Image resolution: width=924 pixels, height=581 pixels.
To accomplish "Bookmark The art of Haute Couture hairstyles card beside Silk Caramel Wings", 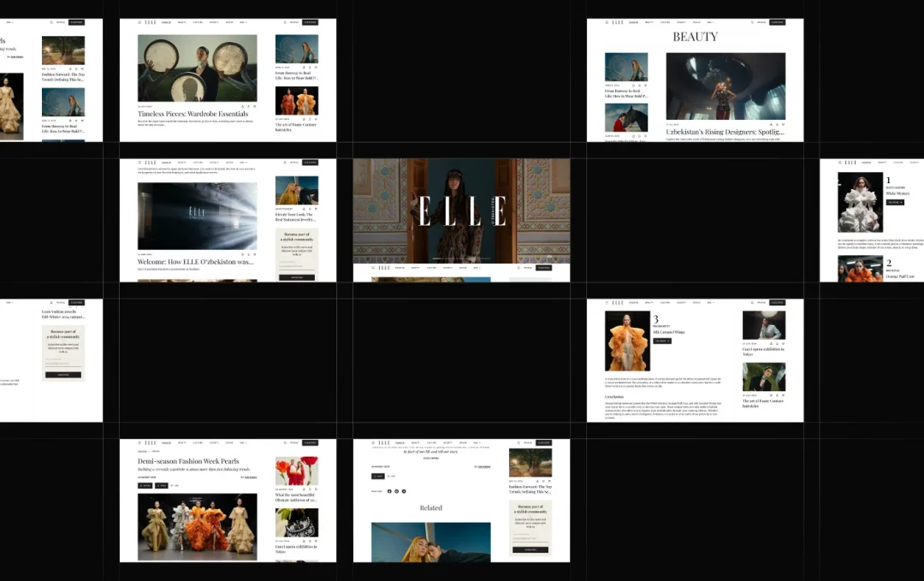I will pyautogui.click(x=777, y=395).
